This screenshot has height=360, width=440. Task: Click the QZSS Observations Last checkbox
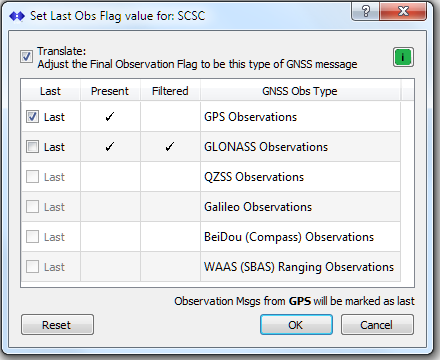(32, 177)
